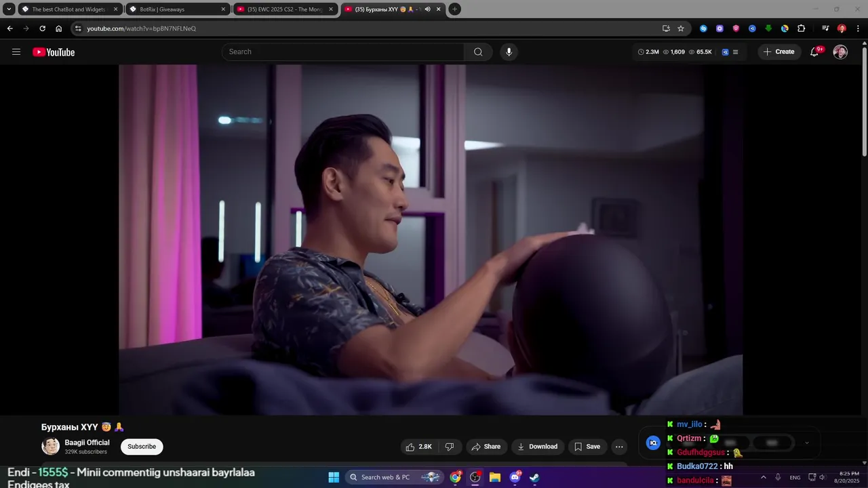The height and width of the screenshot is (488, 868).
Task: View site information icon in address bar
Action: (x=78, y=28)
